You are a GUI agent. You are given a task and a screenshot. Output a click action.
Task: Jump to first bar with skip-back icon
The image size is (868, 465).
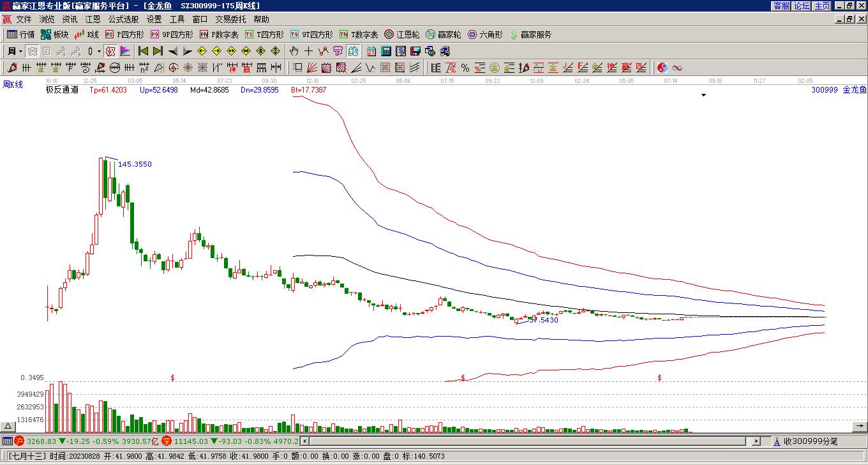(144, 51)
